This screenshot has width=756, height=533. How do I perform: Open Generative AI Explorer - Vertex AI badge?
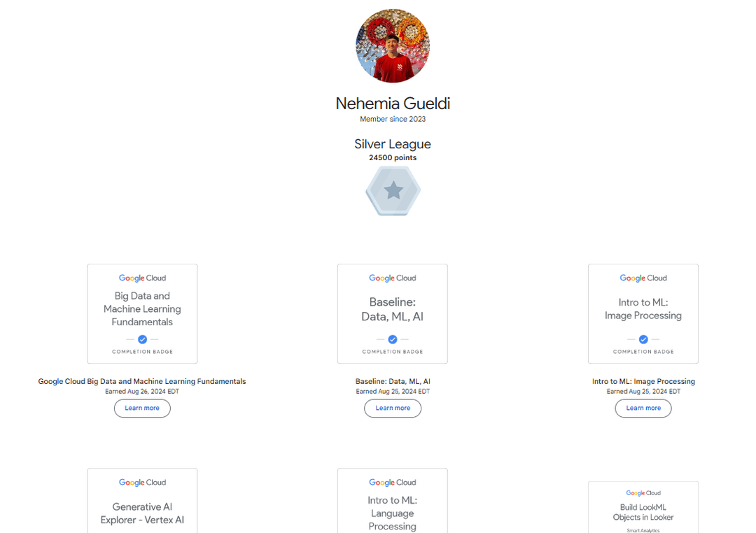point(142,501)
